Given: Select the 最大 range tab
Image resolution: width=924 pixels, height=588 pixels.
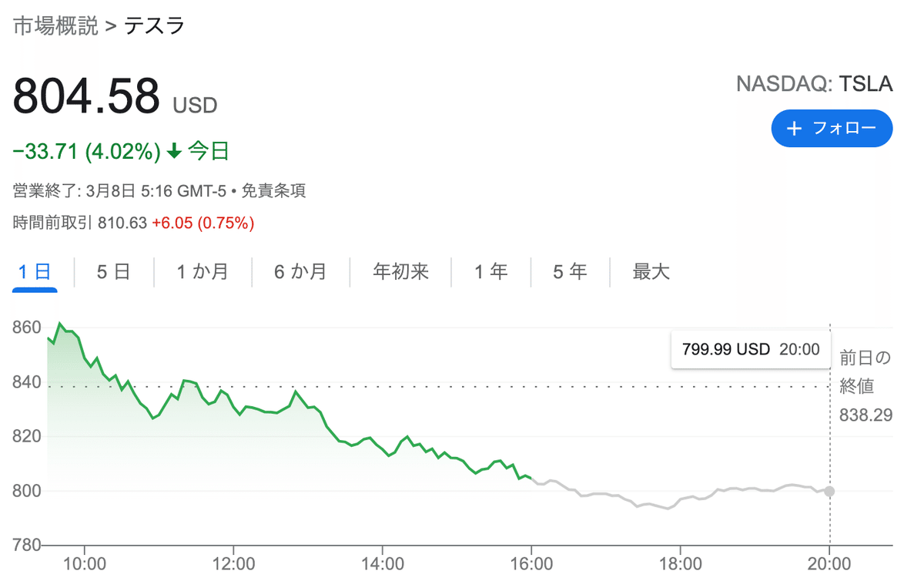Looking at the screenshot, I should (x=651, y=271).
